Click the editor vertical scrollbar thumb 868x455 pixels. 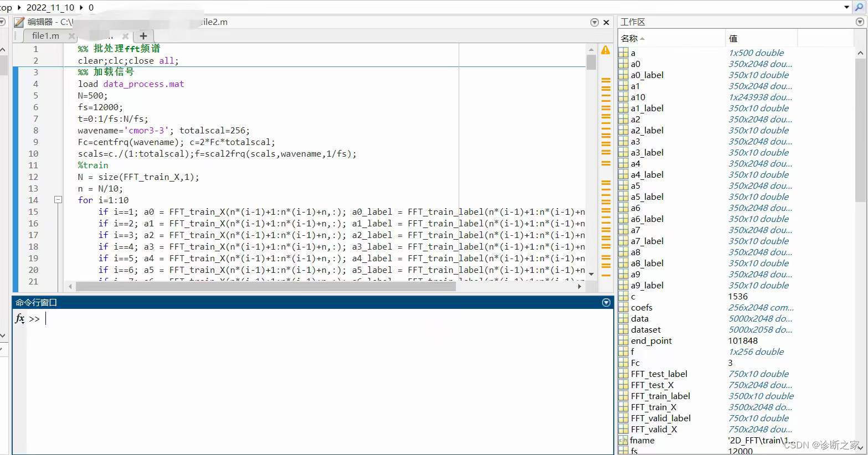(x=591, y=62)
